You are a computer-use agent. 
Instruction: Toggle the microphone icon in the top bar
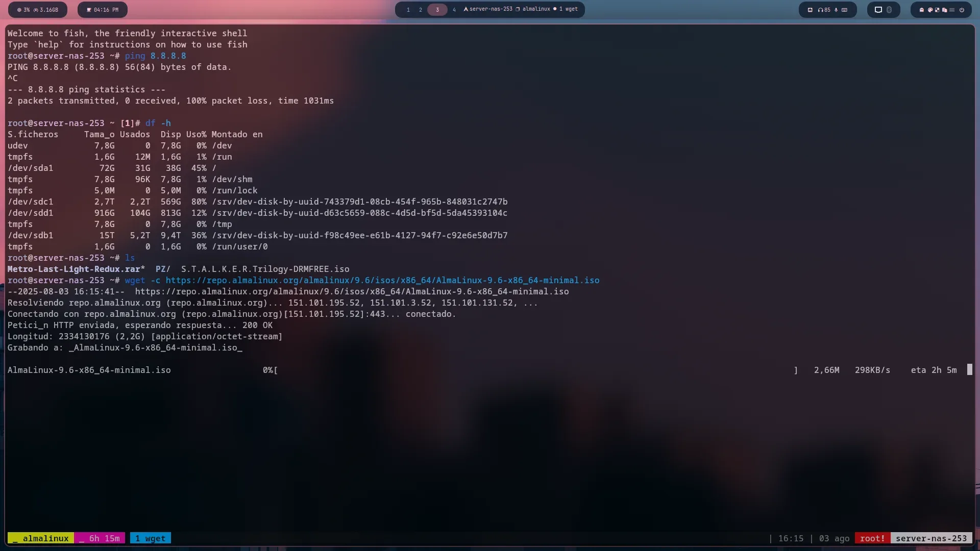(836, 10)
